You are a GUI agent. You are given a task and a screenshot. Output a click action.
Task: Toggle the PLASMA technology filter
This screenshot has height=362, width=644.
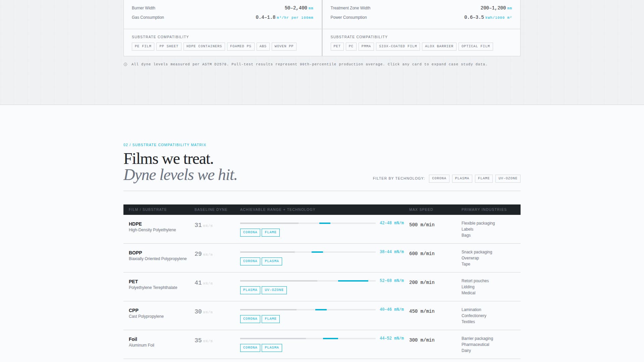[462, 178]
